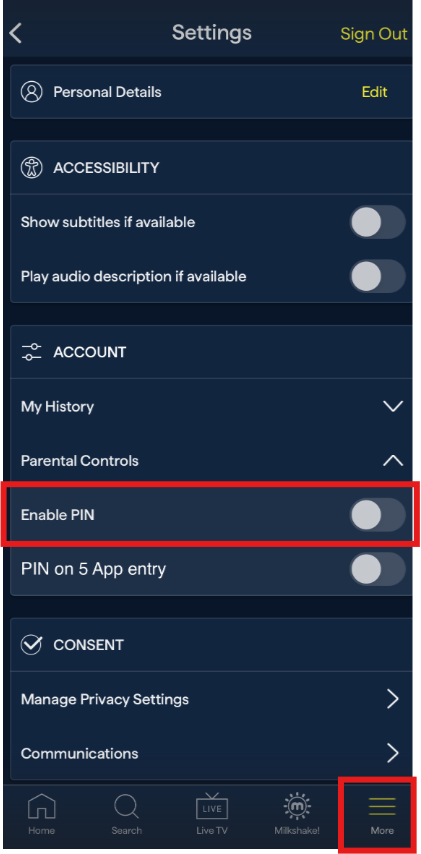Click the Sign Out link
The width and height of the screenshot is (421, 854).
click(x=374, y=34)
